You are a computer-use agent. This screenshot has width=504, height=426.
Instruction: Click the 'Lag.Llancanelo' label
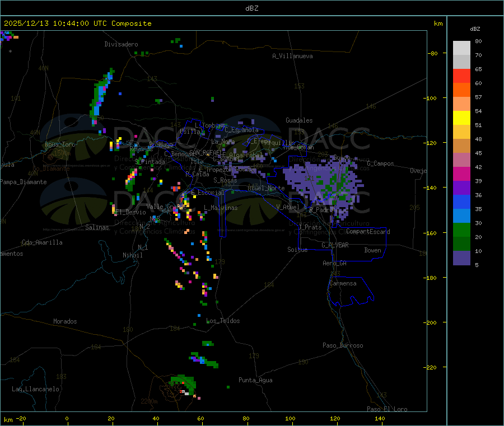[35, 389]
